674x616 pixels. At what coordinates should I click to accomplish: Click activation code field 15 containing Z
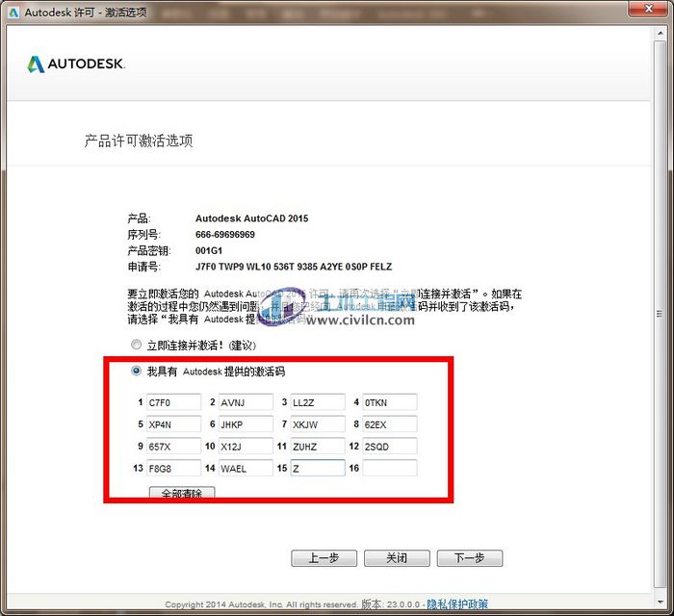pyautogui.click(x=318, y=468)
